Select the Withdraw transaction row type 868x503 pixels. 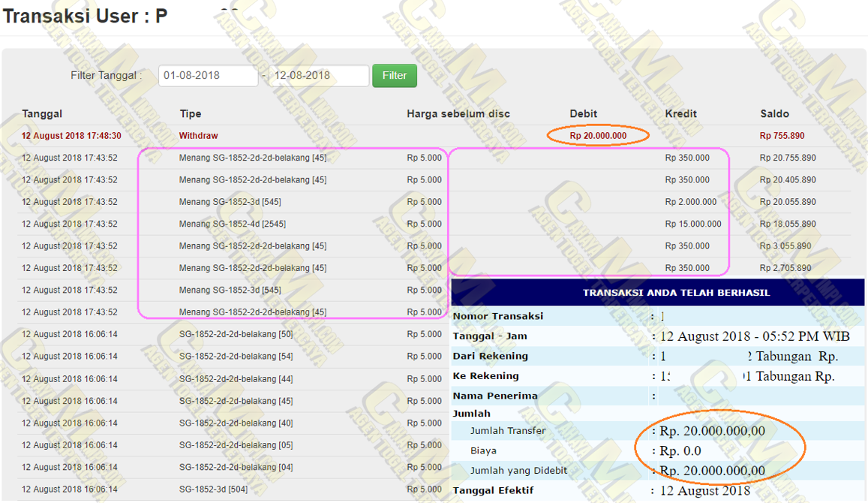[x=198, y=136]
